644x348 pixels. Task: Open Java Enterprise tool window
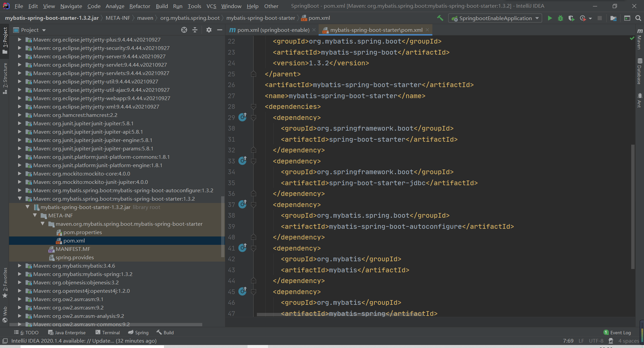point(67,333)
